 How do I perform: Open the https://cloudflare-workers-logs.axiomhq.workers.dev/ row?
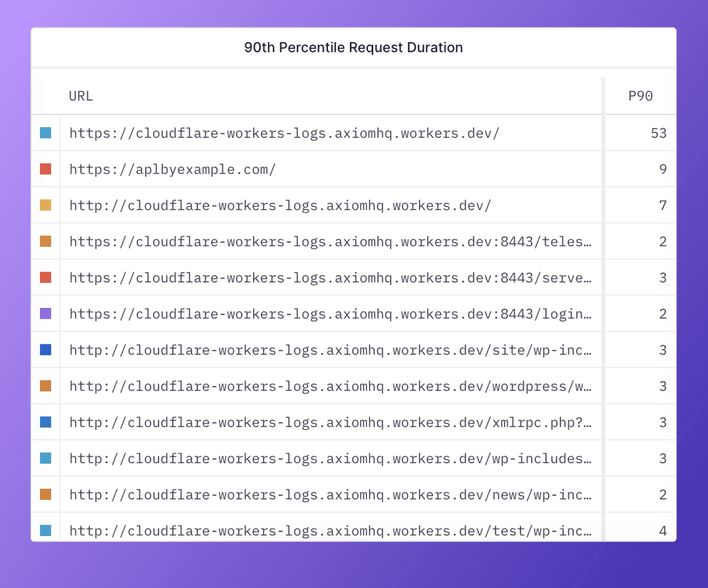pos(353,133)
